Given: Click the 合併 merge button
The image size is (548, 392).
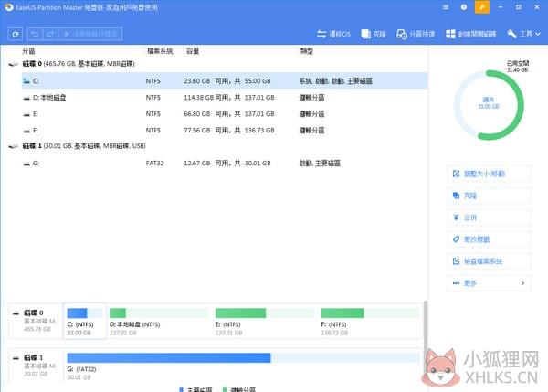Looking at the screenshot, I should (x=489, y=217).
